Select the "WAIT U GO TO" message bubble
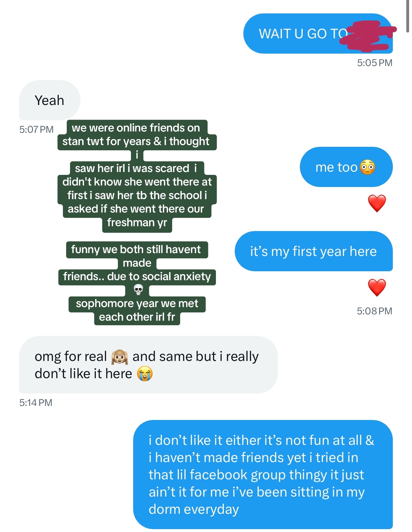Screen dimensions: 412x532 (318, 34)
